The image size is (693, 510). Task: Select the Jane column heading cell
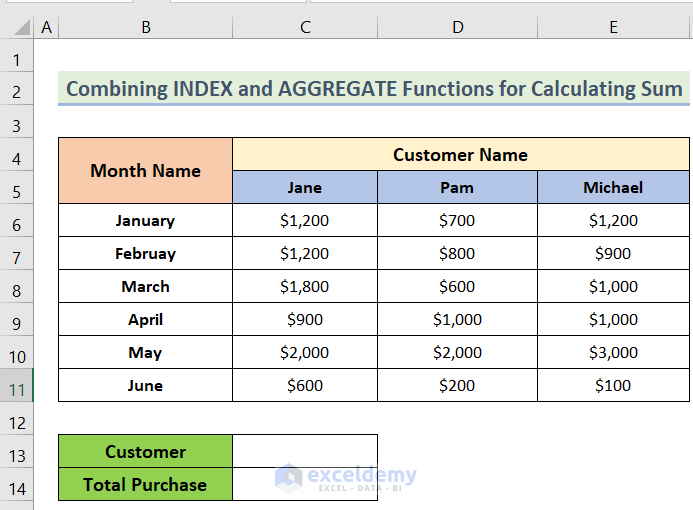305,188
